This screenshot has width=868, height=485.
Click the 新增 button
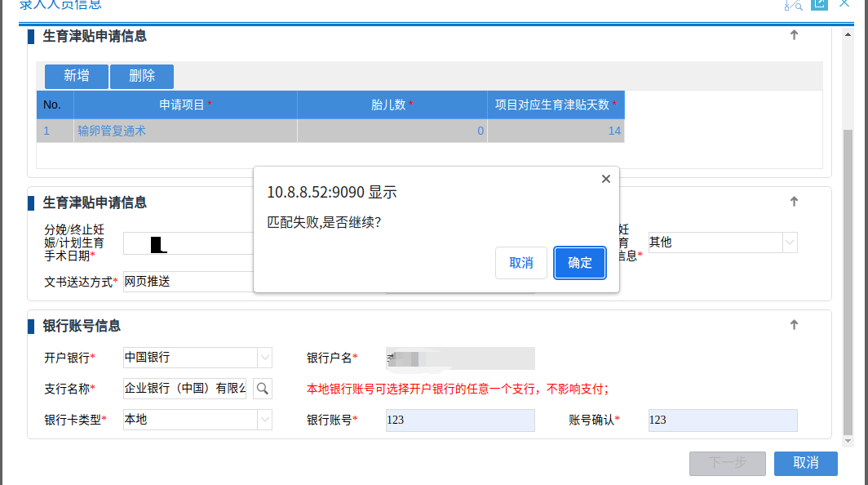click(x=76, y=76)
